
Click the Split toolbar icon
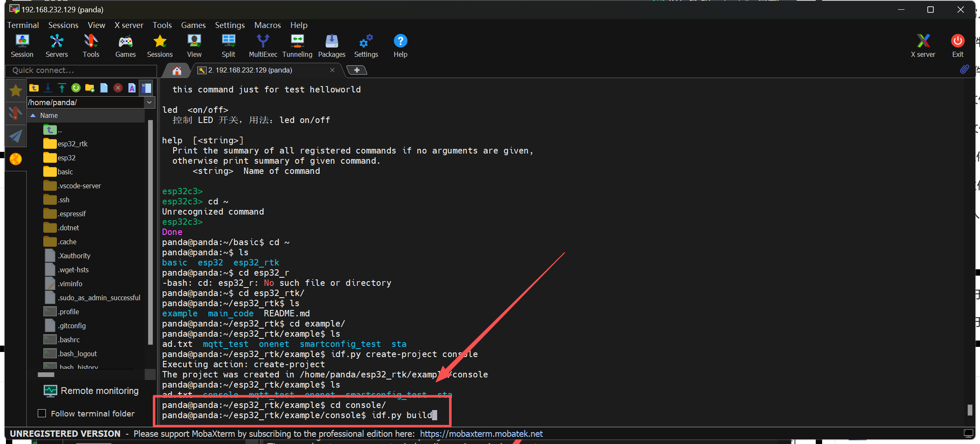(x=228, y=46)
